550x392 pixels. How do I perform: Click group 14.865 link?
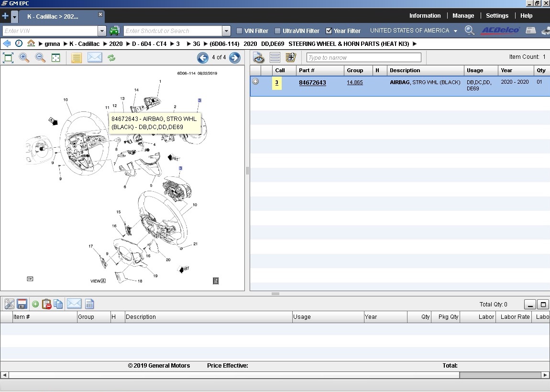(x=355, y=82)
